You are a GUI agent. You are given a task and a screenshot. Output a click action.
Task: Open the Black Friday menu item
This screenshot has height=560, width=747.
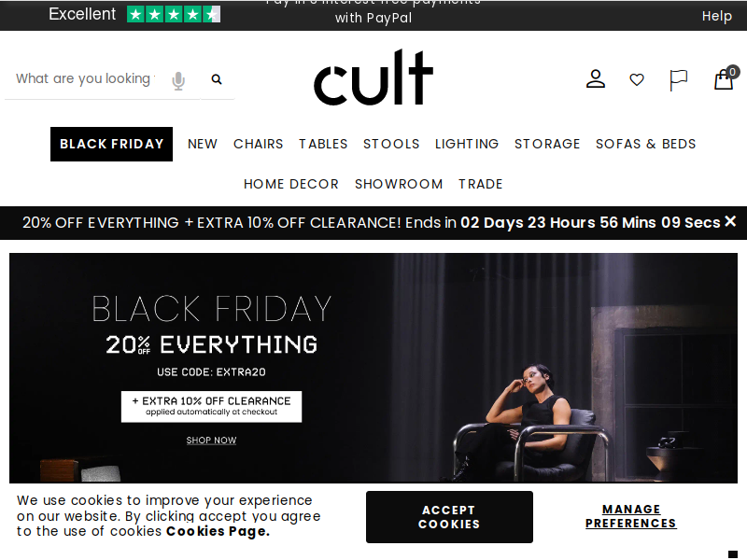pyautogui.click(x=111, y=144)
